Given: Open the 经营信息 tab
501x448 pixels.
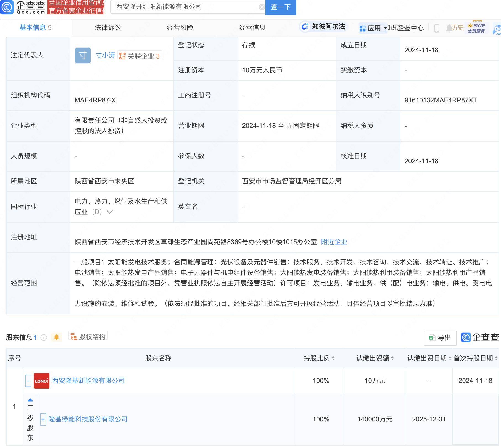Looking at the screenshot, I should [252, 28].
